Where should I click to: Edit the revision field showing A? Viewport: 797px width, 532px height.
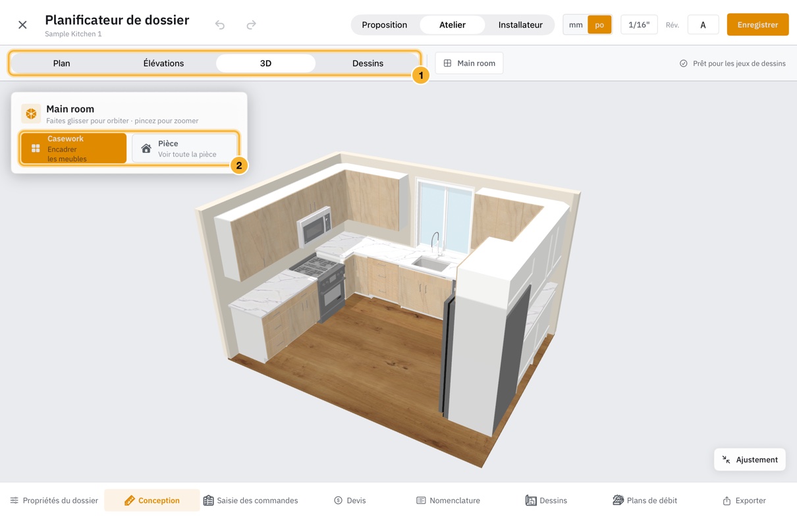coord(703,25)
